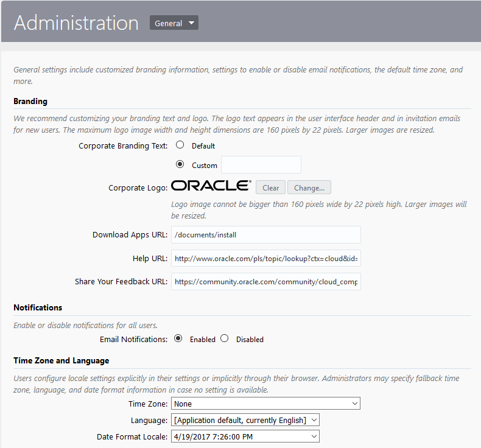
Task: Open the Date Format Locale dropdown
Action: click(245, 436)
